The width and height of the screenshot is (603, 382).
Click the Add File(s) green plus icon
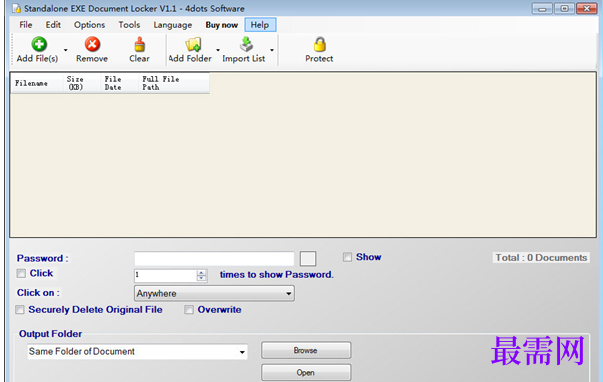click(x=39, y=44)
